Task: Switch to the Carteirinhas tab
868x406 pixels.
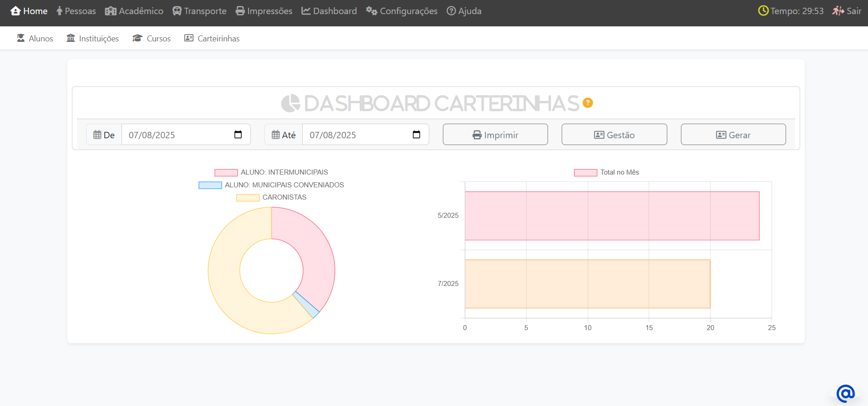Action: click(212, 39)
